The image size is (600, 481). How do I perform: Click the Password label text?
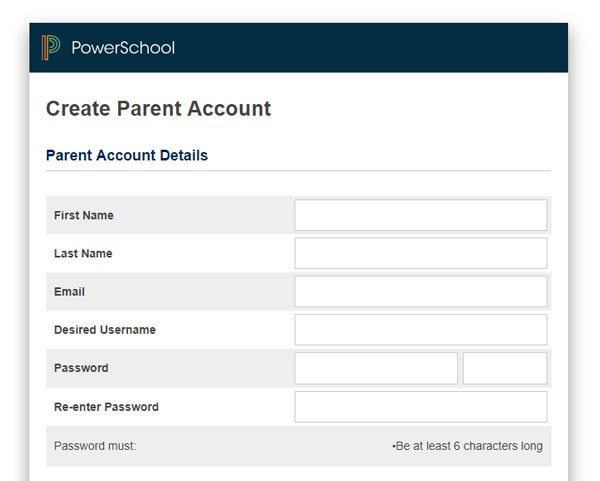(x=81, y=368)
